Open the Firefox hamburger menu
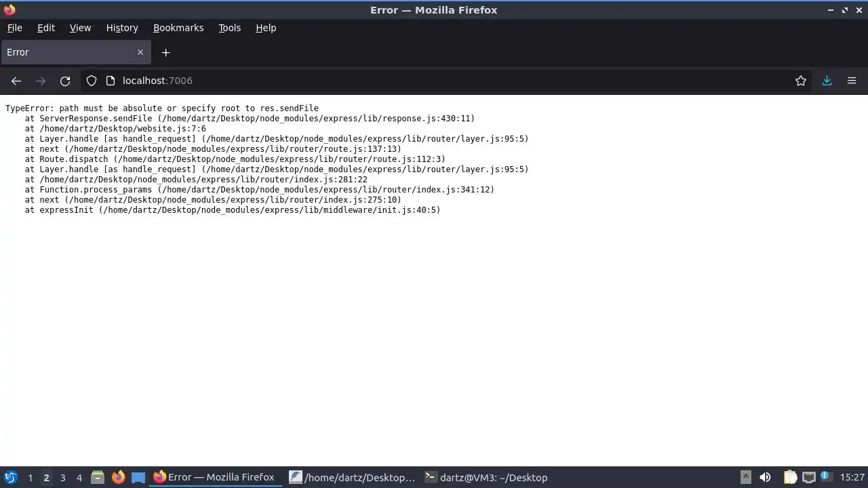Viewport: 868px width, 488px height. 852,81
